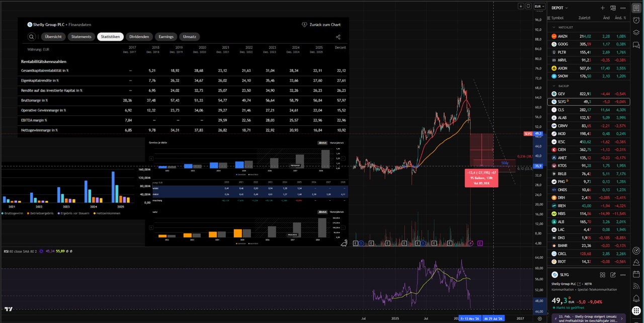Select the Earnings tab

pyautogui.click(x=166, y=37)
